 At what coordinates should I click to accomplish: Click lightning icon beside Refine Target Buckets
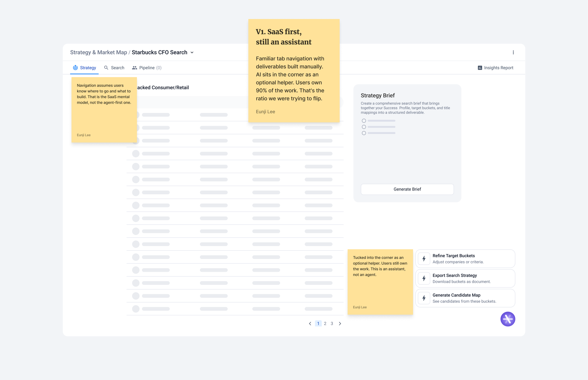click(x=424, y=259)
